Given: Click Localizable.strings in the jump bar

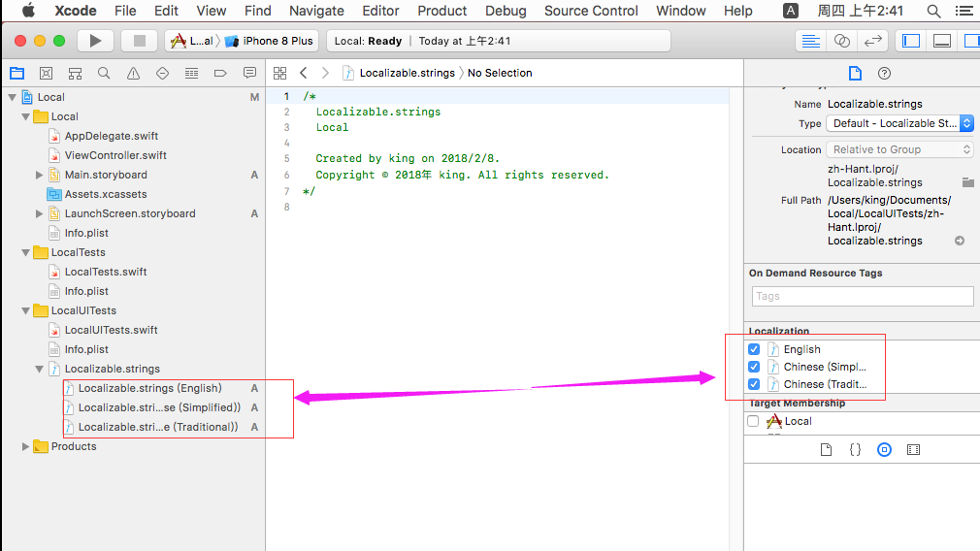Looking at the screenshot, I should pyautogui.click(x=399, y=73).
